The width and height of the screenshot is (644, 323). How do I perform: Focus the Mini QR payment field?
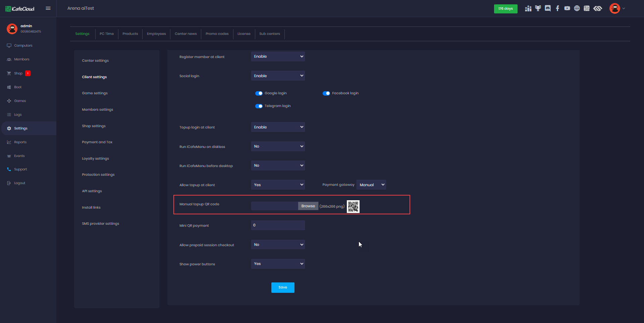tap(278, 225)
